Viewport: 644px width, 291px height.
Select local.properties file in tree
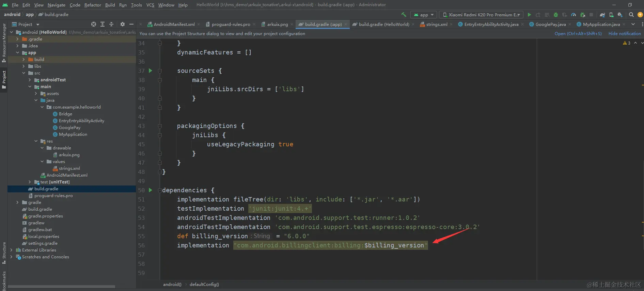click(44, 237)
